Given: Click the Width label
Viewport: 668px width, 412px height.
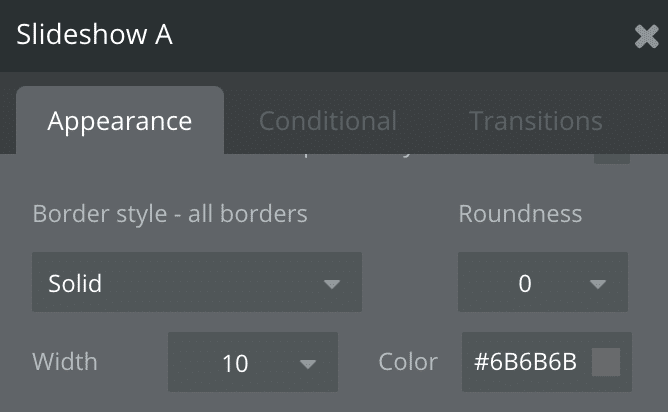Looking at the screenshot, I should pyautogui.click(x=65, y=362).
